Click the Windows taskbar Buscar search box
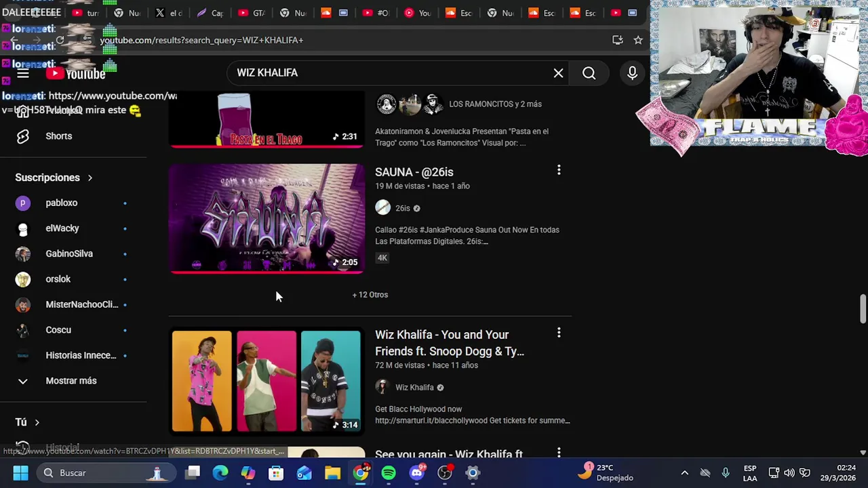 point(105,472)
